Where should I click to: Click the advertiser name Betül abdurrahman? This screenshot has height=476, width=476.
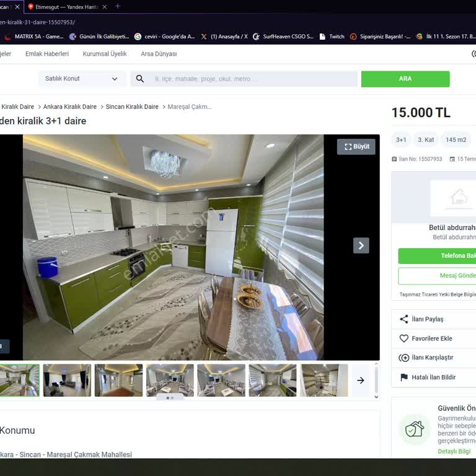point(452,227)
